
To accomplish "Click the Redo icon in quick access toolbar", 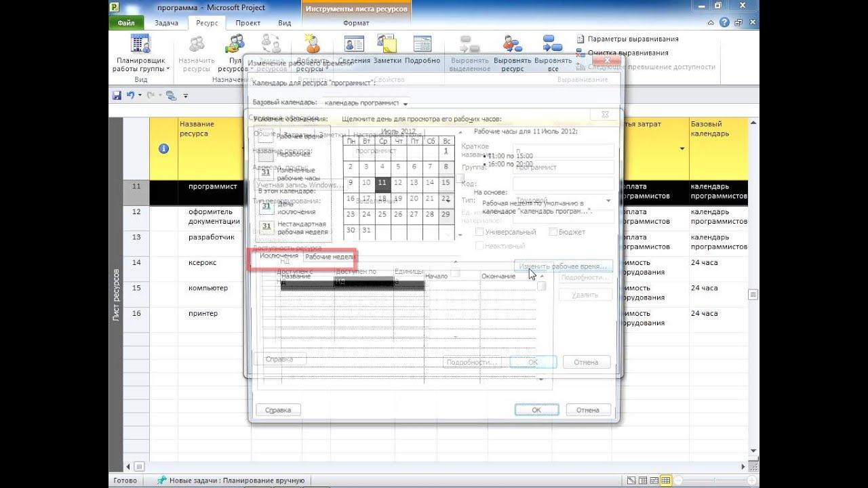I will pos(151,96).
